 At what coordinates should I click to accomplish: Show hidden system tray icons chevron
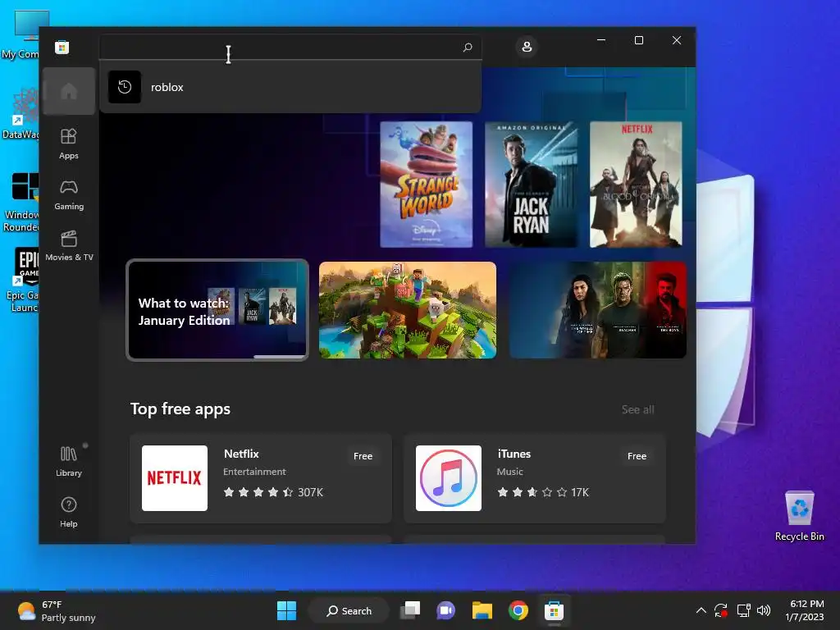click(701, 610)
